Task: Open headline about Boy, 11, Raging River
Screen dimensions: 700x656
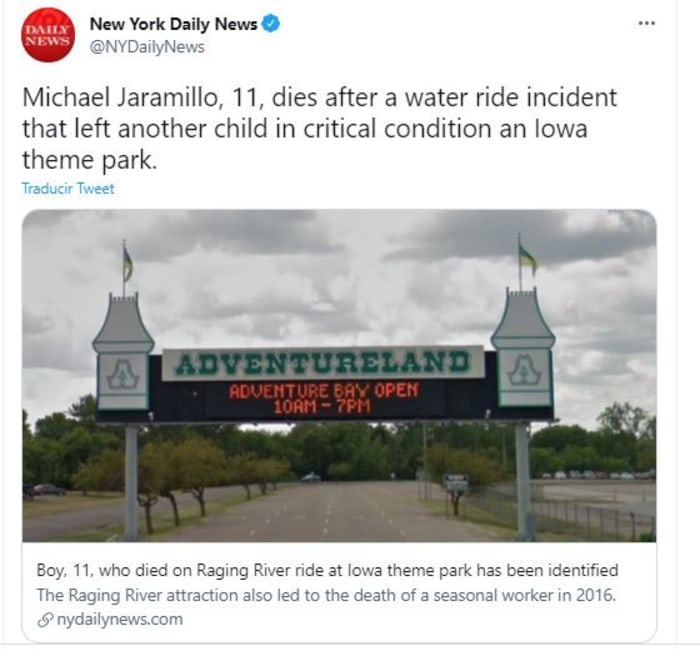Action: [327, 570]
